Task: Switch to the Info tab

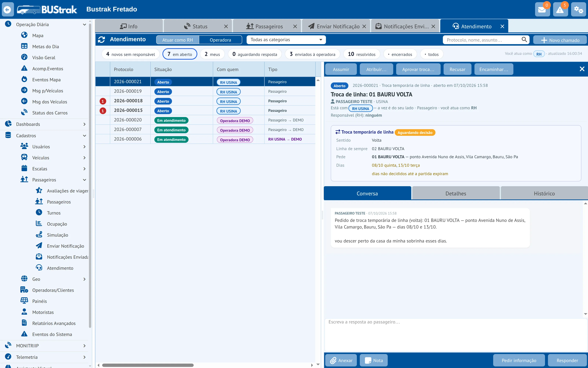Action: pos(129,26)
